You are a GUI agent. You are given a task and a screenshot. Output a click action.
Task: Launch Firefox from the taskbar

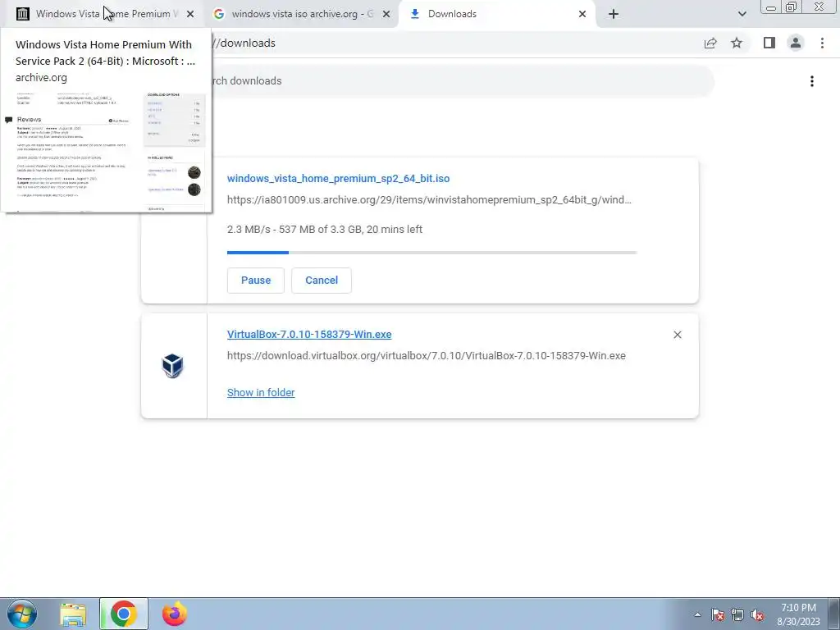click(x=174, y=614)
